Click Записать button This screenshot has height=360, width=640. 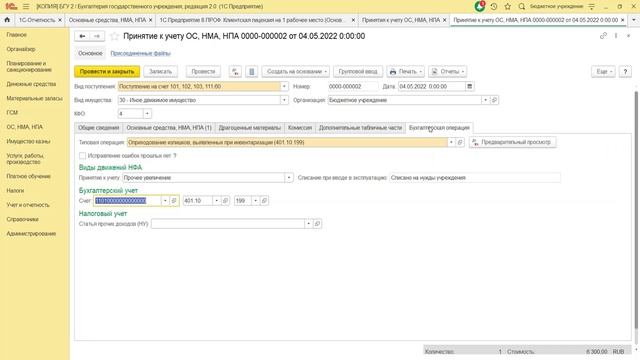160,71
